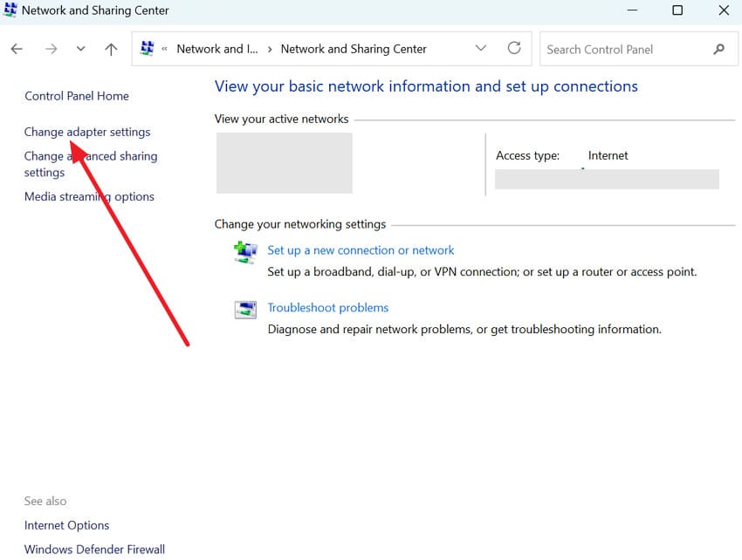742x560 pixels.
Task: Open Windows Defender Firewall link
Action: [94, 550]
